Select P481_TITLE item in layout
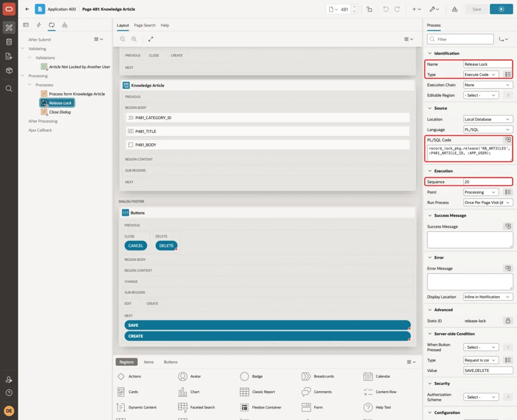Screen dimensions: 517x420 pyautogui.click(x=268, y=131)
